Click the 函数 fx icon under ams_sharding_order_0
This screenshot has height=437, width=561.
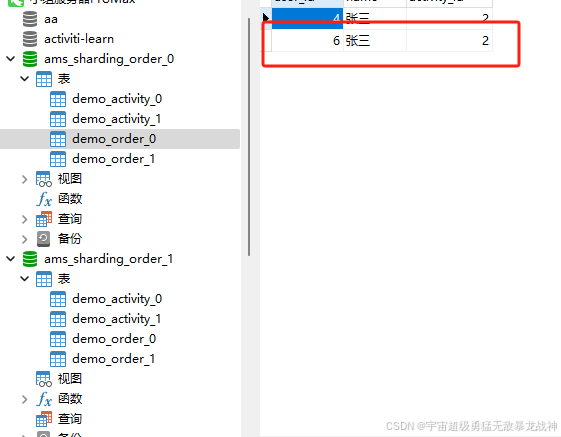coord(44,199)
